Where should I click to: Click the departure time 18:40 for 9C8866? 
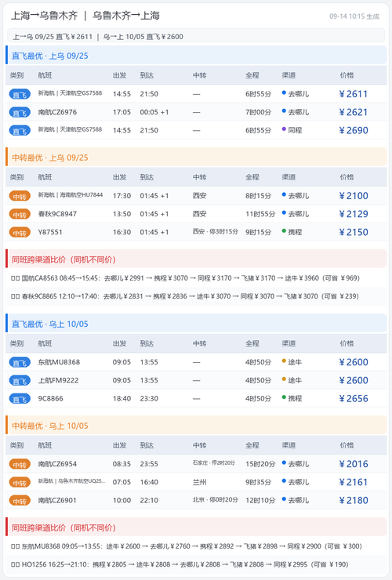[x=122, y=399]
